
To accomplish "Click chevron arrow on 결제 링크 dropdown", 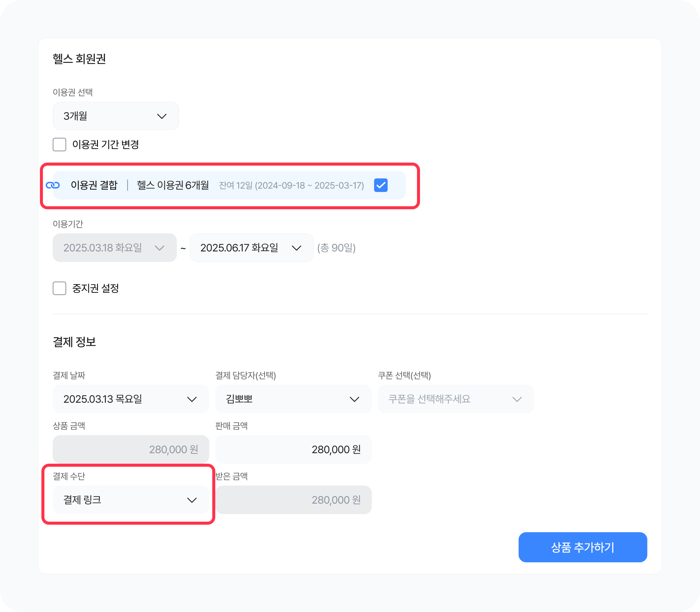I will point(192,500).
